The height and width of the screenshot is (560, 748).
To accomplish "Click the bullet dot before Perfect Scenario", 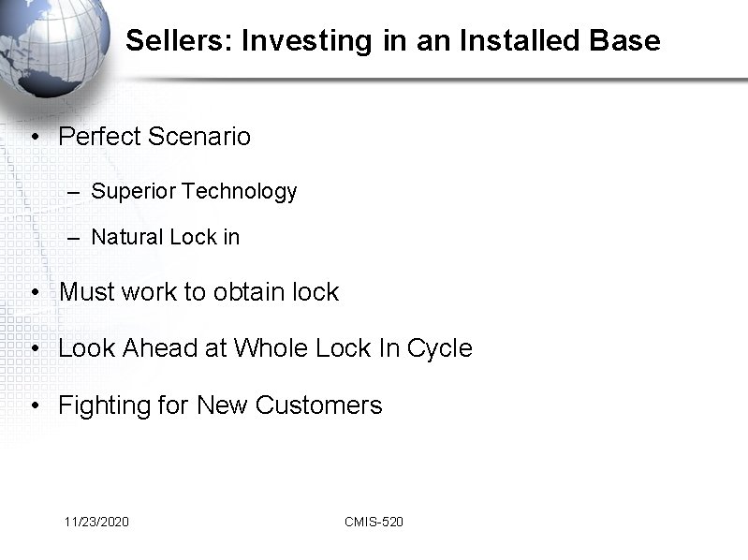I will click(x=34, y=138).
